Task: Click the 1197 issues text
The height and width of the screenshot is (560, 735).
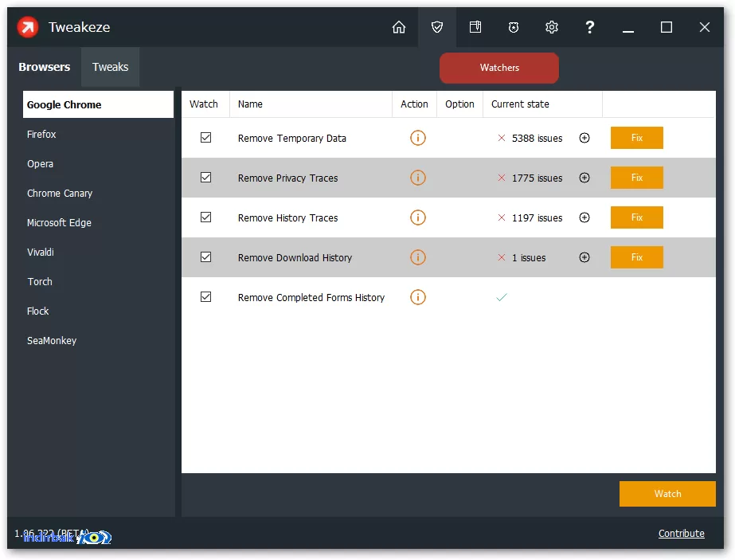Action: pyautogui.click(x=538, y=218)
